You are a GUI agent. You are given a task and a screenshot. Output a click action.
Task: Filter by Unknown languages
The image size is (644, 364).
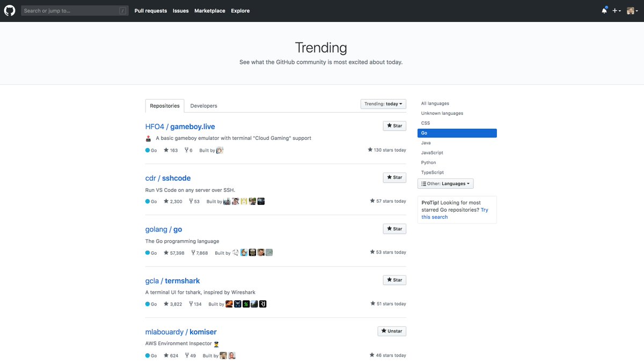coord(442,113)
